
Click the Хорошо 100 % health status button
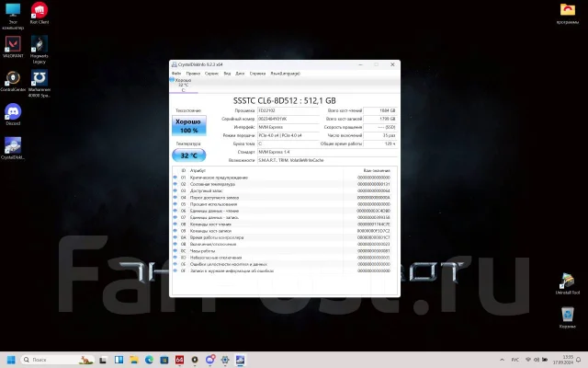click(x=189, y=126)
